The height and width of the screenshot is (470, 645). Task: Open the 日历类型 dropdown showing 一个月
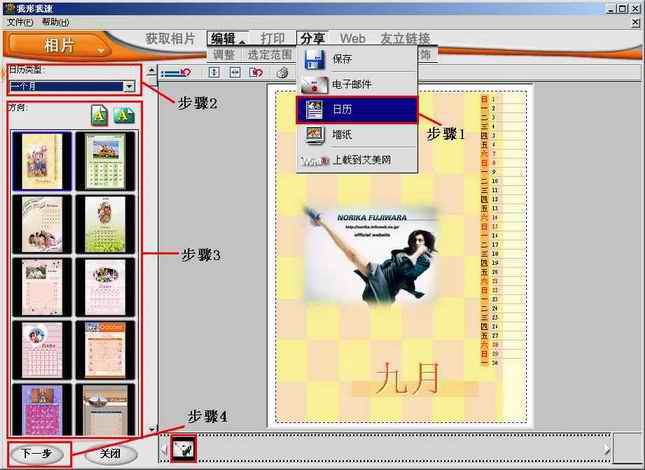(72, 86)
